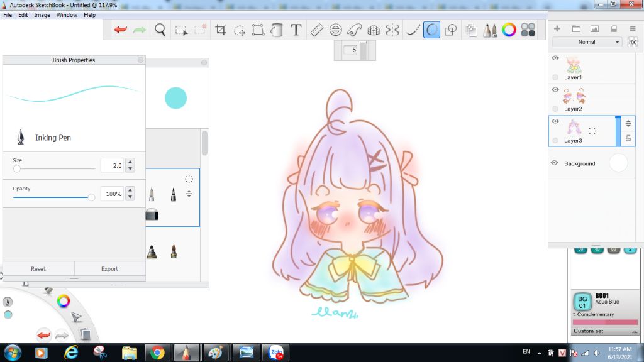
Task: Open the Layer Editor toolbar icon
Action: point(471,30)
